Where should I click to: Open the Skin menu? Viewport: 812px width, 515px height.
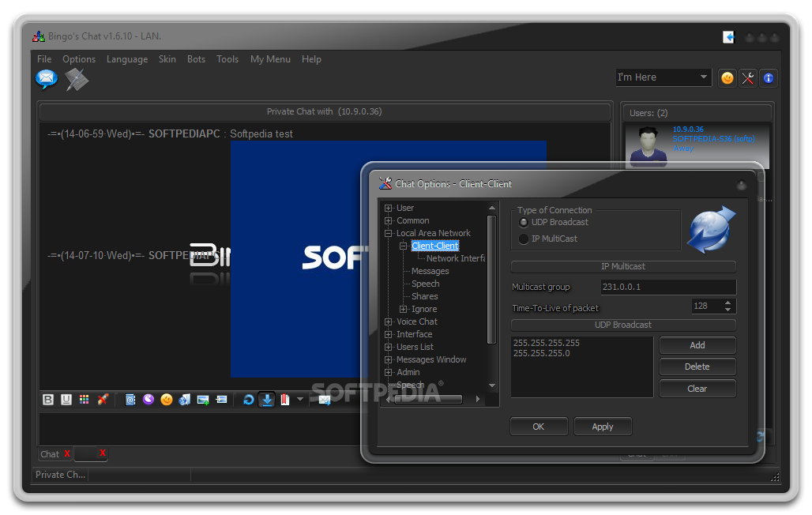[x=167, y=59]
